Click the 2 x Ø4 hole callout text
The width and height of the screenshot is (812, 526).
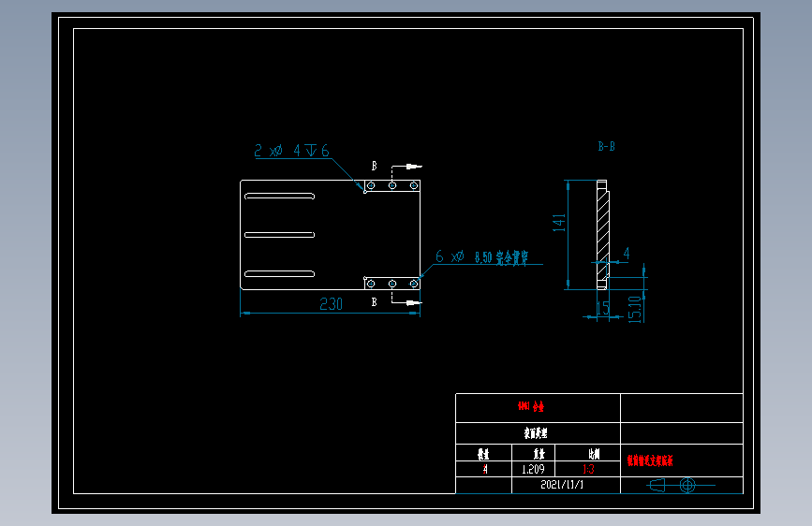point(291,151)
